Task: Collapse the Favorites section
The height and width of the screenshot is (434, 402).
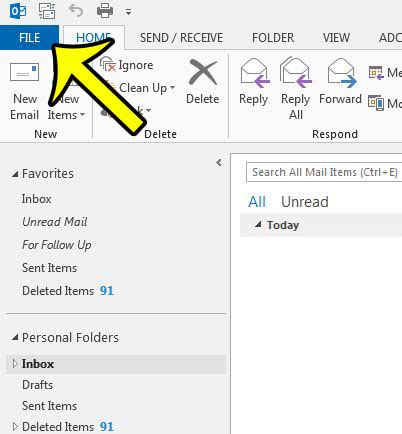Action: [x=15, y=174]
